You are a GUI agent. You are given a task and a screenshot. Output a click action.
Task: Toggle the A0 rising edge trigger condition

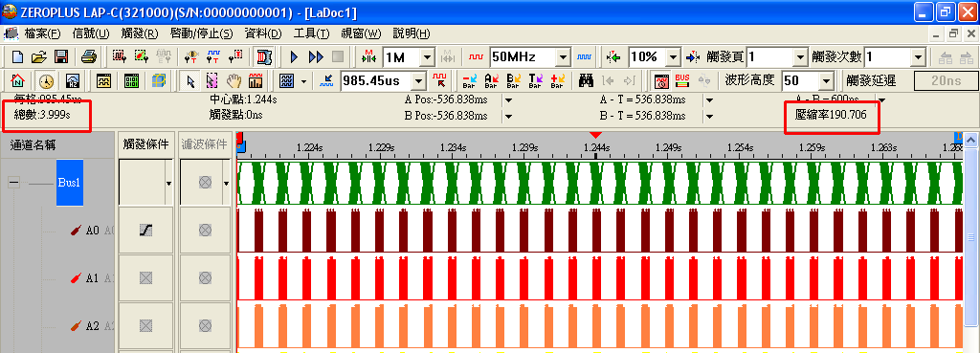point(146,231)
